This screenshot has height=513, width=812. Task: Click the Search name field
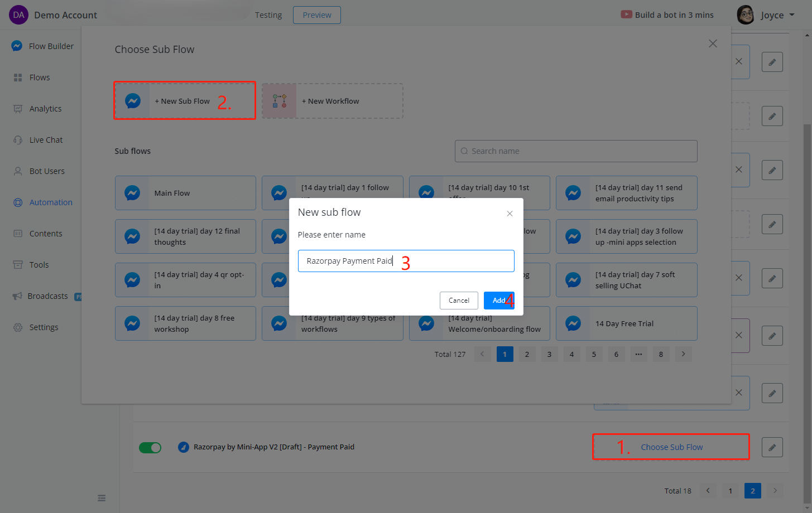(x=576, y=151)
